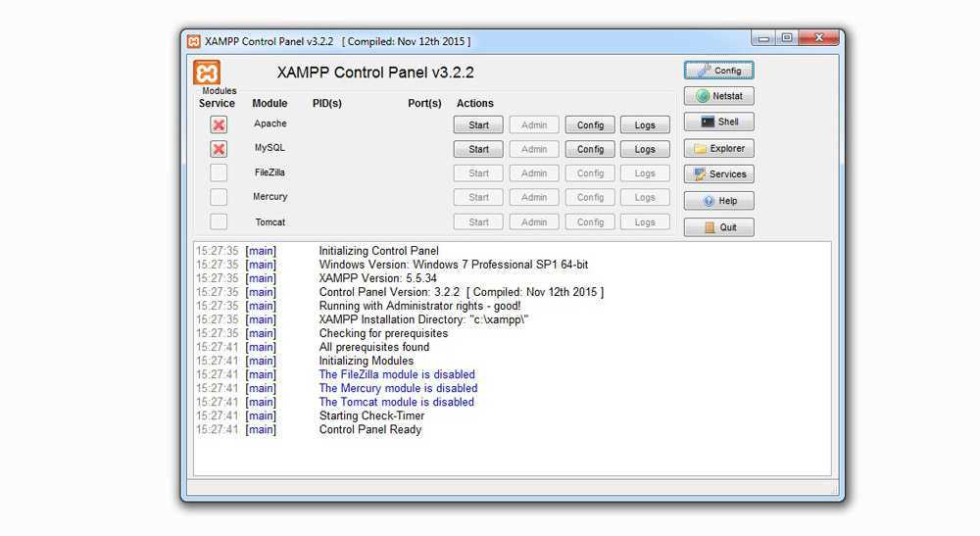
Task: Open the main Config button with wrench icon
Action: [x=718, y=71]
